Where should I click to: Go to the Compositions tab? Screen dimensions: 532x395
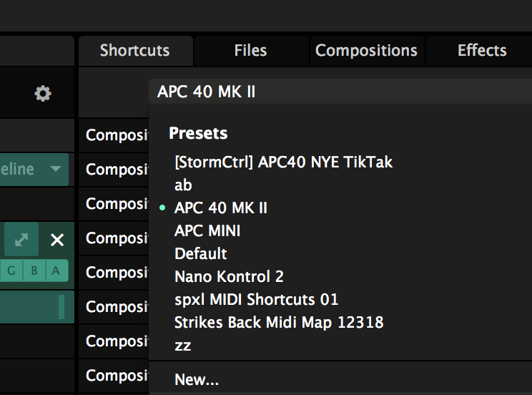[366, 51]
